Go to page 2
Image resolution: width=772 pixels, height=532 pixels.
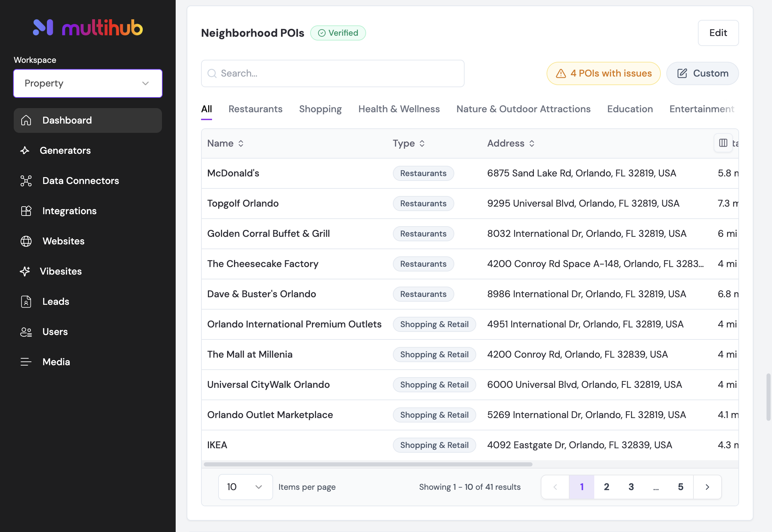tap(607, 487)
